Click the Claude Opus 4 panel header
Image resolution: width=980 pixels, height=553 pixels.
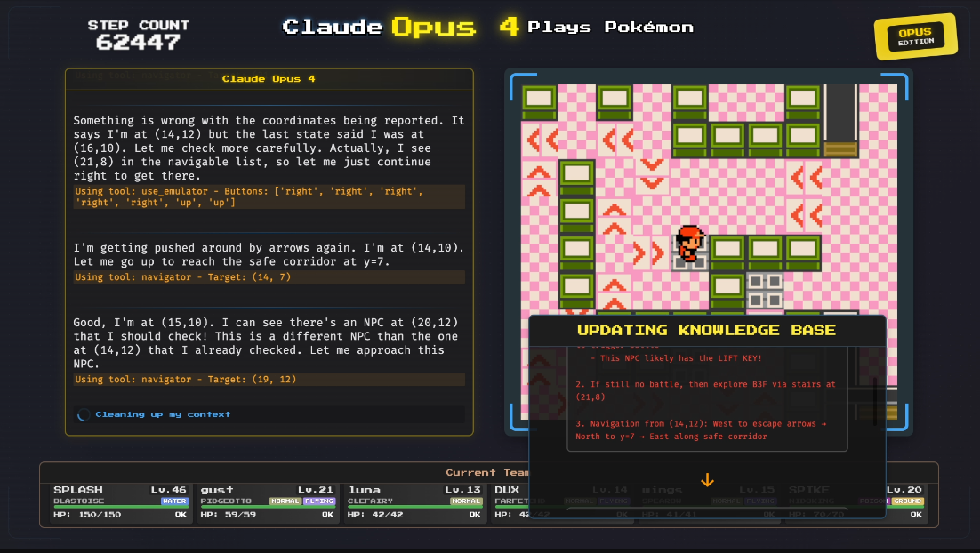point(269,79)
